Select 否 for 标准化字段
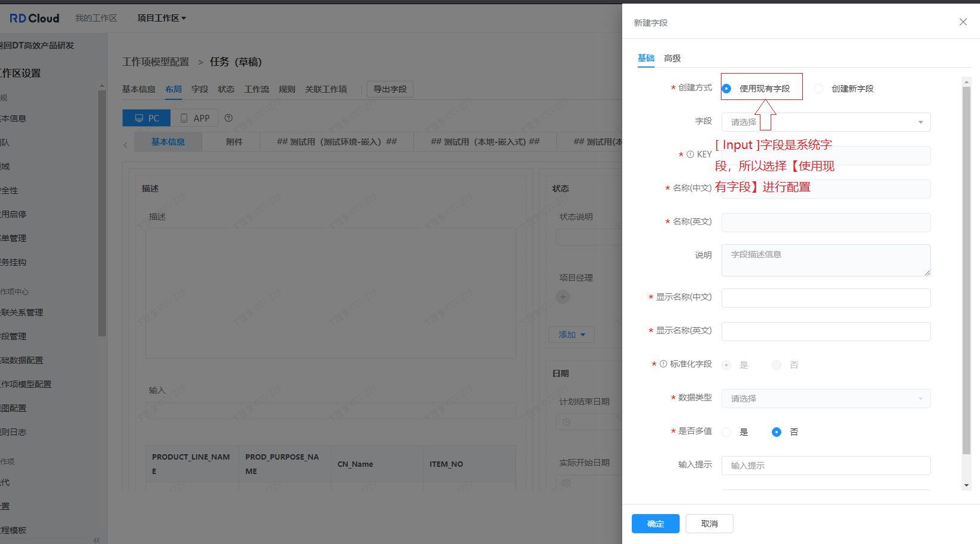980x544 pixels. (777, 365)
